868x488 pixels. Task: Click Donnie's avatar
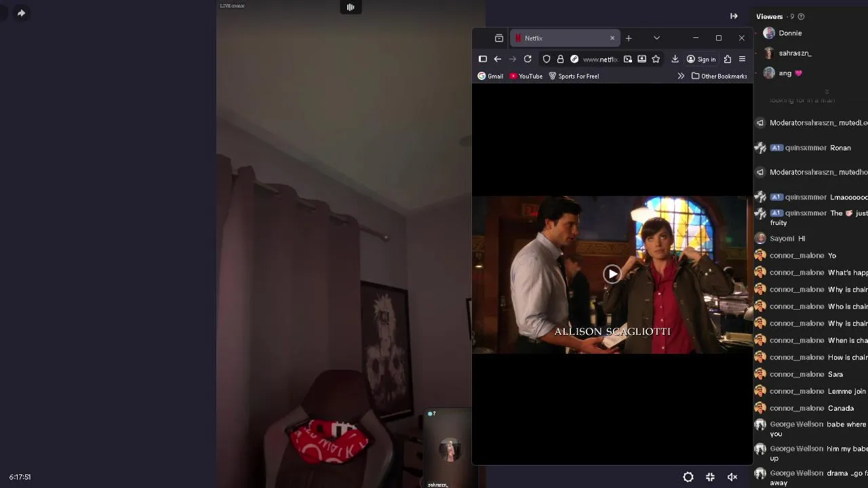769,33
